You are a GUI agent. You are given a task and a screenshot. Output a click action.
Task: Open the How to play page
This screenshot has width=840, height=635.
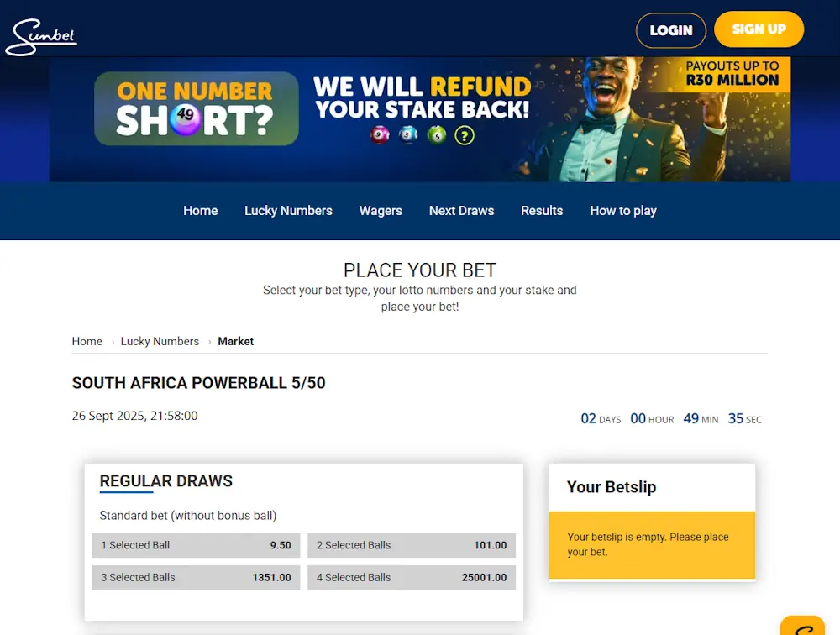click(x=623, y=211)
